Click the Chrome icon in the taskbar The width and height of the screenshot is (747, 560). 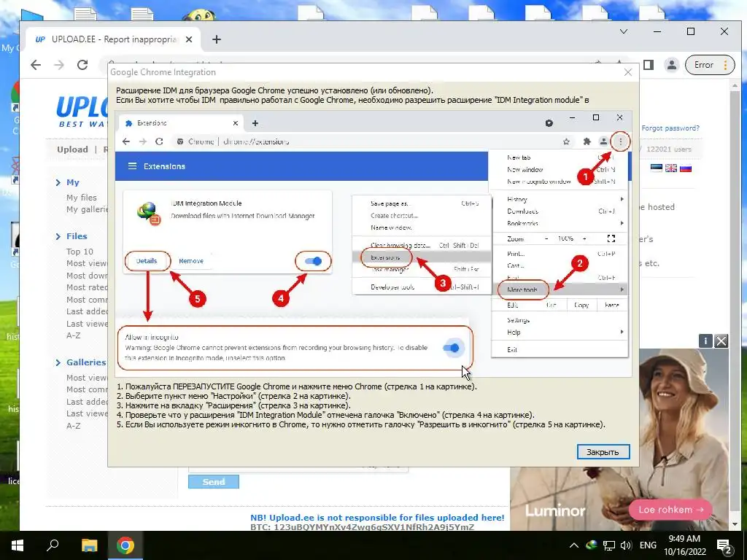(x=125, y=545)
